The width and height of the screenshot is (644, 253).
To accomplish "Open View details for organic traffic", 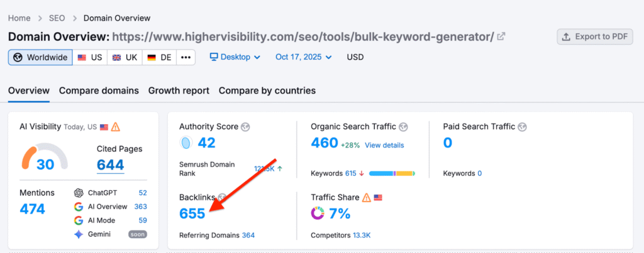I will pyautogui.click(x=384, y=145).
